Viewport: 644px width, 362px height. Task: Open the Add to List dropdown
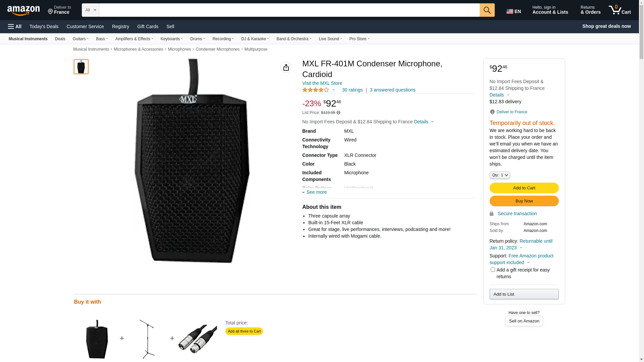pyautogui.click(x=524, y=294)
